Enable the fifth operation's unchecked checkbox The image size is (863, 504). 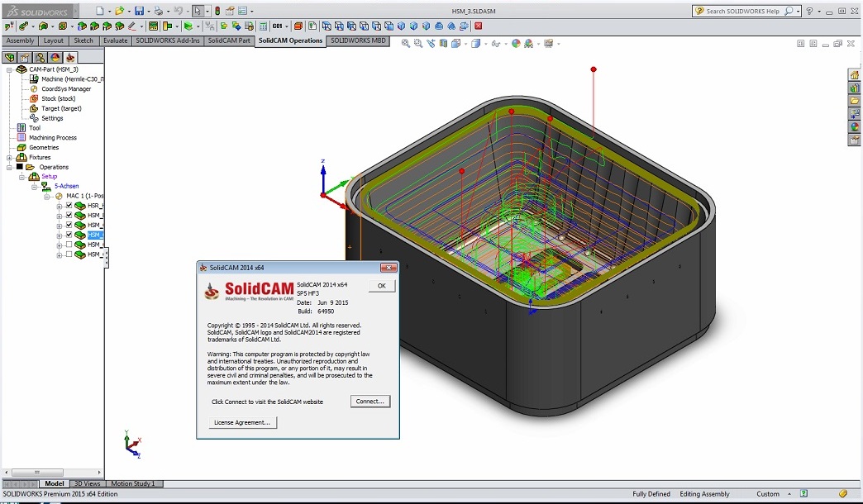69,245
